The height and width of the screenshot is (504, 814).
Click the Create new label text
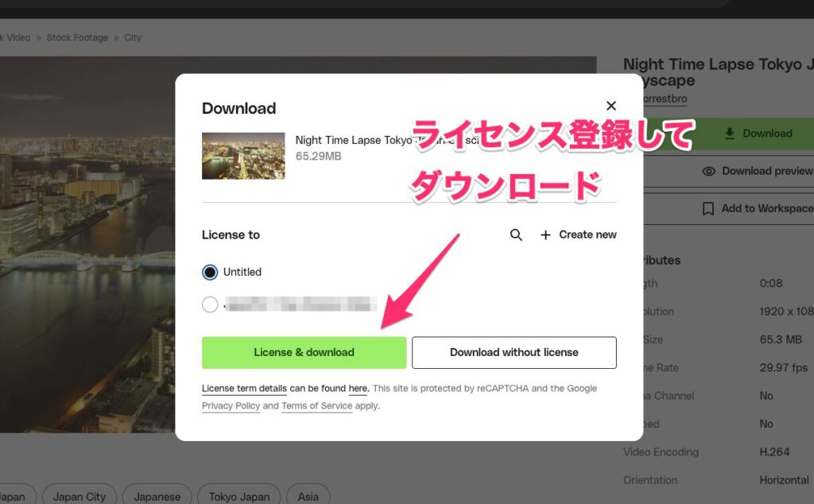click(x=587, y=235)
